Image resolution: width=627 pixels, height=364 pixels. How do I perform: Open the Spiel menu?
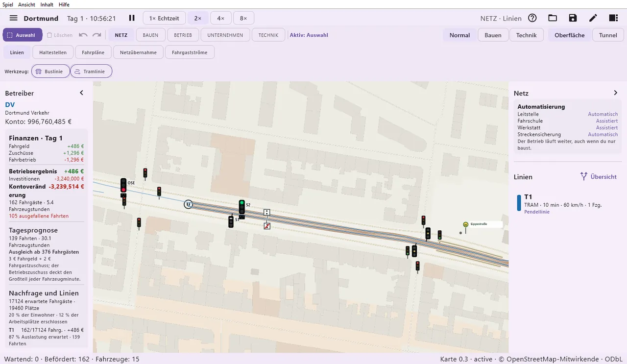pyautogui.click(x=8, y=4)
